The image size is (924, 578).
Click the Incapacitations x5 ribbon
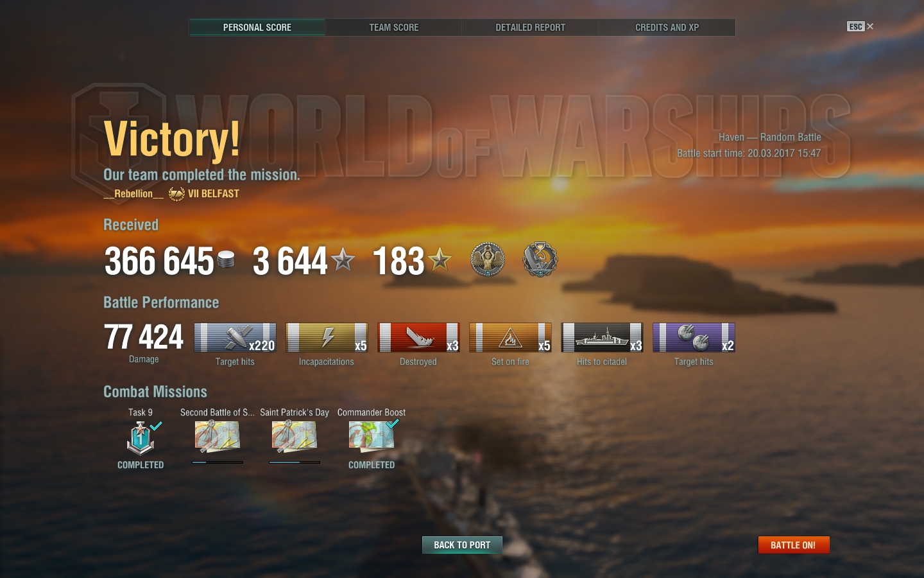[x=327, y=338]
